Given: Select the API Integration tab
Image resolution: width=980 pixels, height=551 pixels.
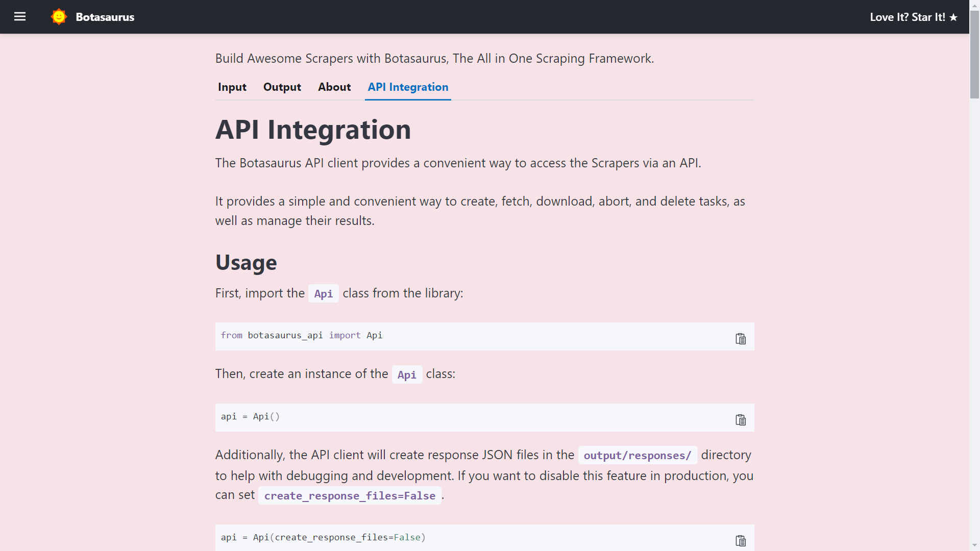Looking at the screenshot, I should [x=408, y=87].
